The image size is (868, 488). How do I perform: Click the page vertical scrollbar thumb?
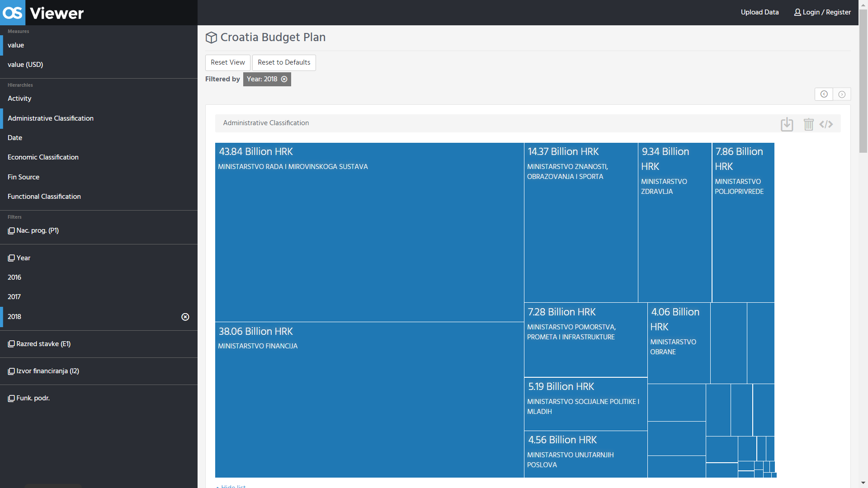(x=863, y=81)
